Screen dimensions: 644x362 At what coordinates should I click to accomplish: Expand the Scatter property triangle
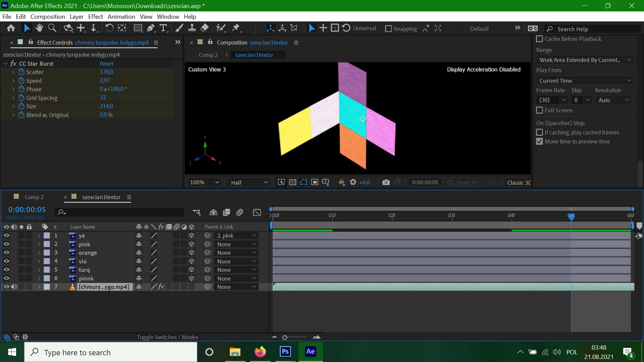tap(13, 72)
